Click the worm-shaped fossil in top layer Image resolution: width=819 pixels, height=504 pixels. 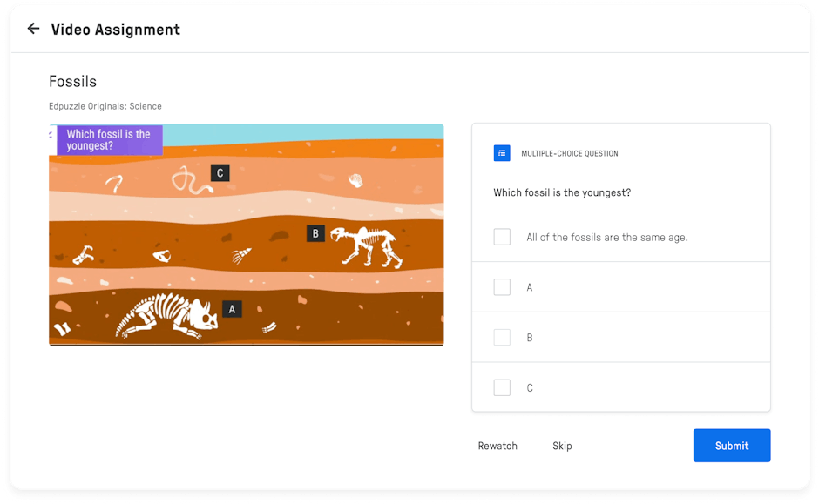coord(187,181)
